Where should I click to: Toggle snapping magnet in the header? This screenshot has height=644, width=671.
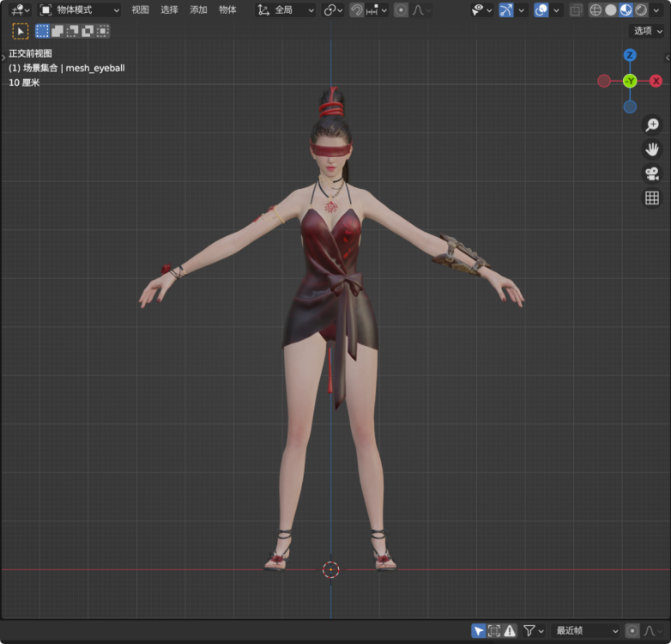pyautogui.click(x=356, y=10)
